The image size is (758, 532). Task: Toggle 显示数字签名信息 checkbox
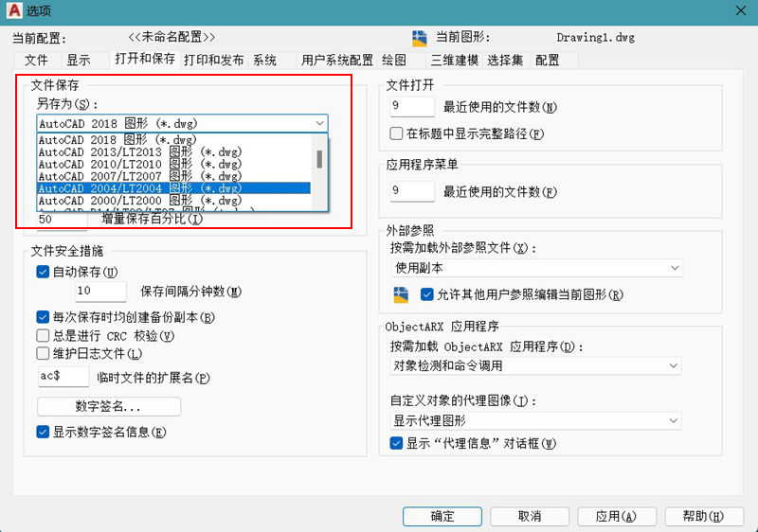(43, 432)
